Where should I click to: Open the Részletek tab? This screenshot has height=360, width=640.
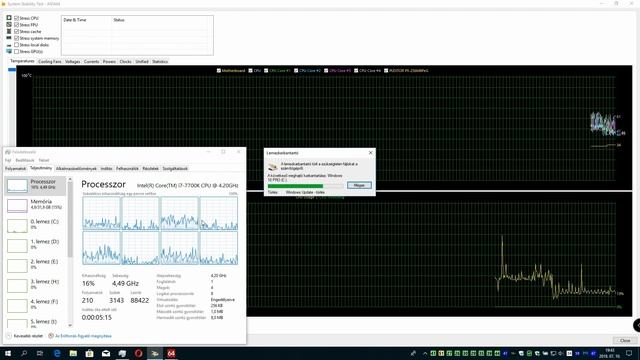click(150, 169)
